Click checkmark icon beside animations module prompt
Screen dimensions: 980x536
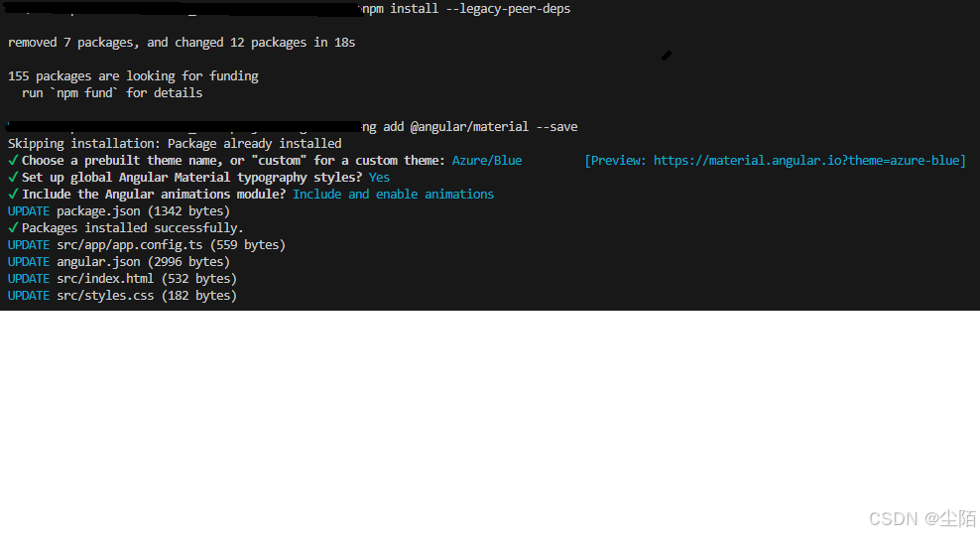pyautogui.click(x=13, y=195)
